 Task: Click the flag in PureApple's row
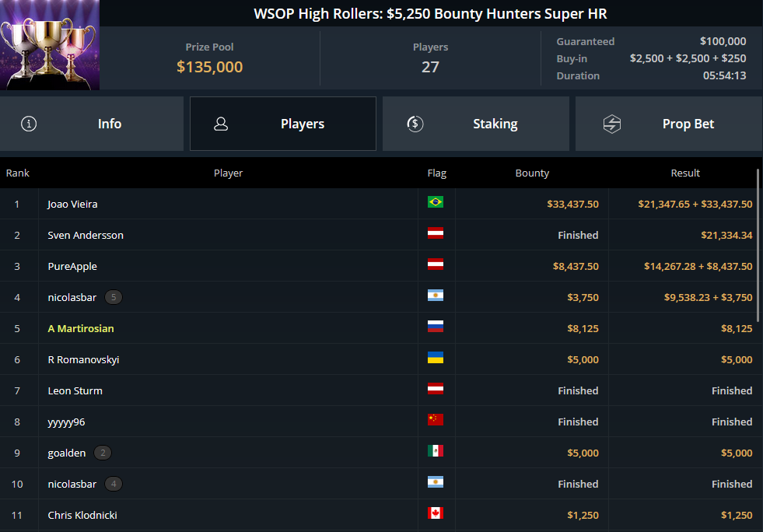436,264
